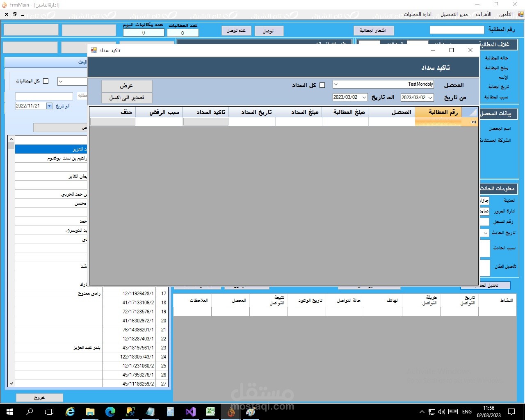525x420 pixels.
Task: Click the اشعار المطالبة button
Action: (373, 31)
